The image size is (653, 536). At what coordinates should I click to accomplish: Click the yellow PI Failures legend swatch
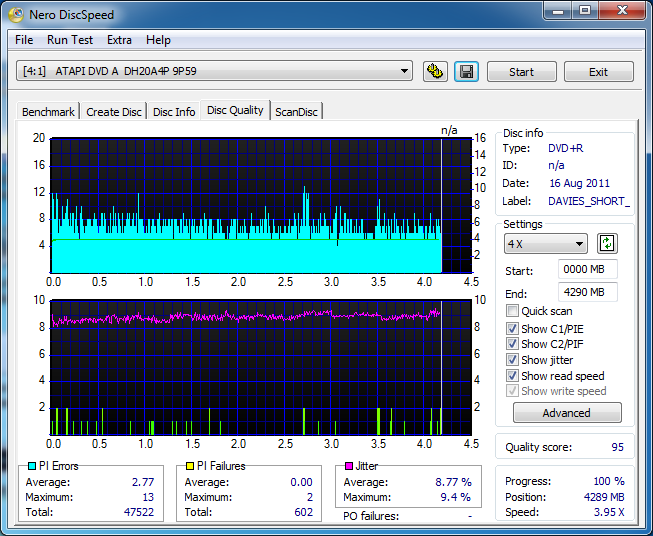click(190, 466)
